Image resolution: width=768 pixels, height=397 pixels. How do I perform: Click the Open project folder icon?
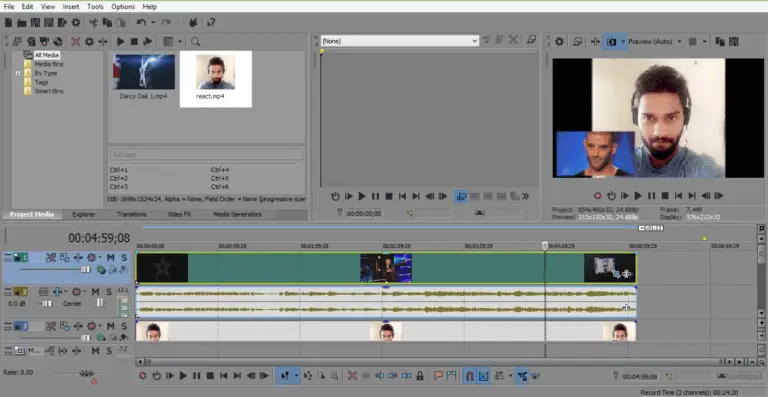pos(22,23)
